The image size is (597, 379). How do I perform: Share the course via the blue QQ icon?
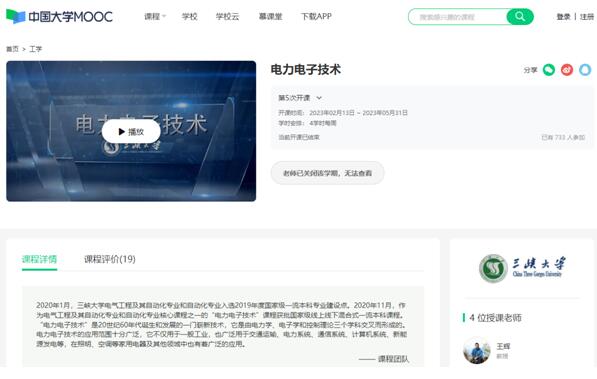tap(585, 70)
